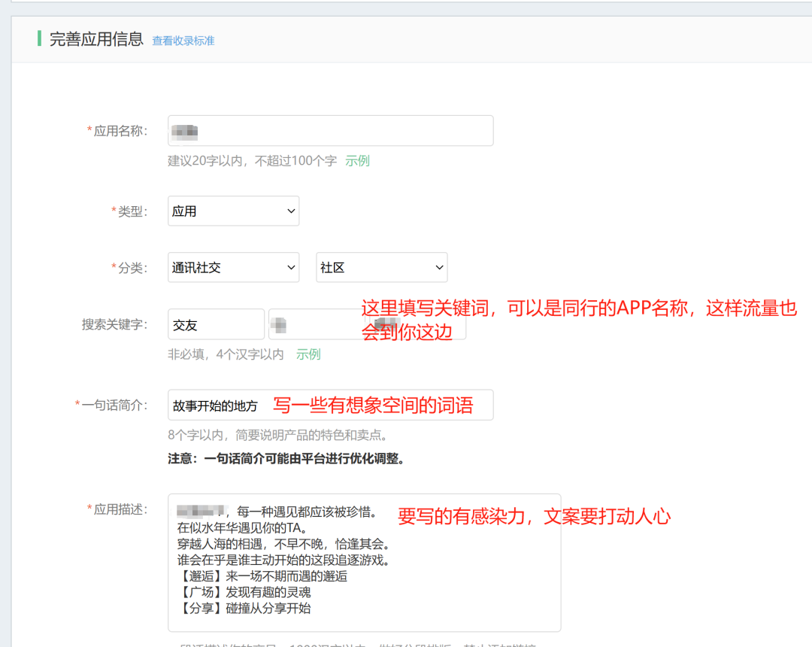The image size is (812, 647).
Task: Click inside the 应用名称 input box
Action: [x=329, y=130]
